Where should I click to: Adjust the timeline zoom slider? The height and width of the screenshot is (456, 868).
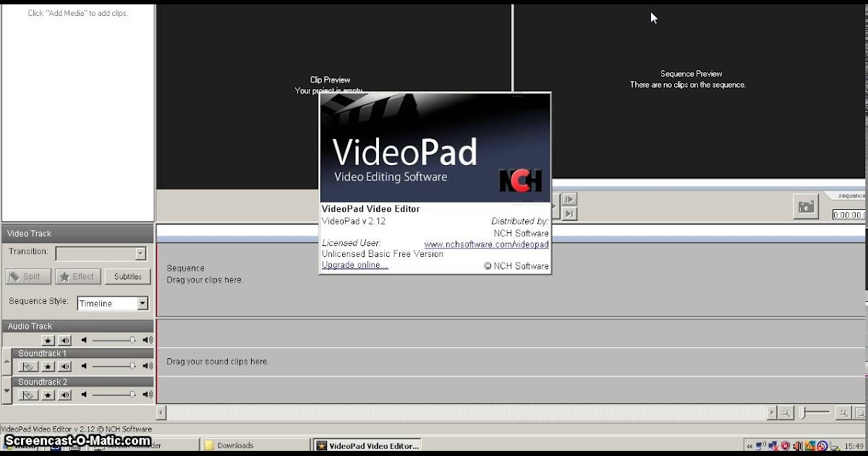click(814, 413)
